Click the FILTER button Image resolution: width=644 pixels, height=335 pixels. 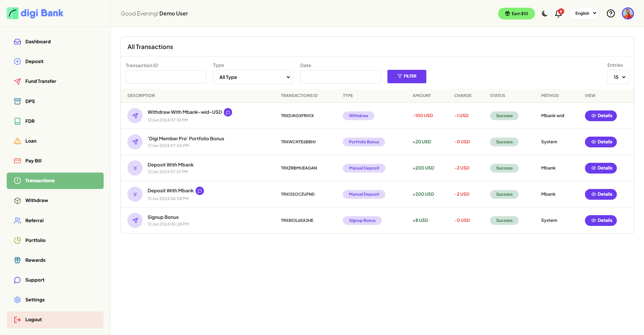pyautogui.click(x=407, y=77)
